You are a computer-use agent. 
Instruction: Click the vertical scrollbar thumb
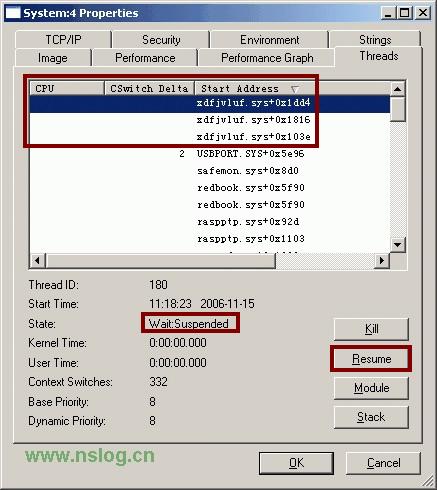(x=397, y=109)
